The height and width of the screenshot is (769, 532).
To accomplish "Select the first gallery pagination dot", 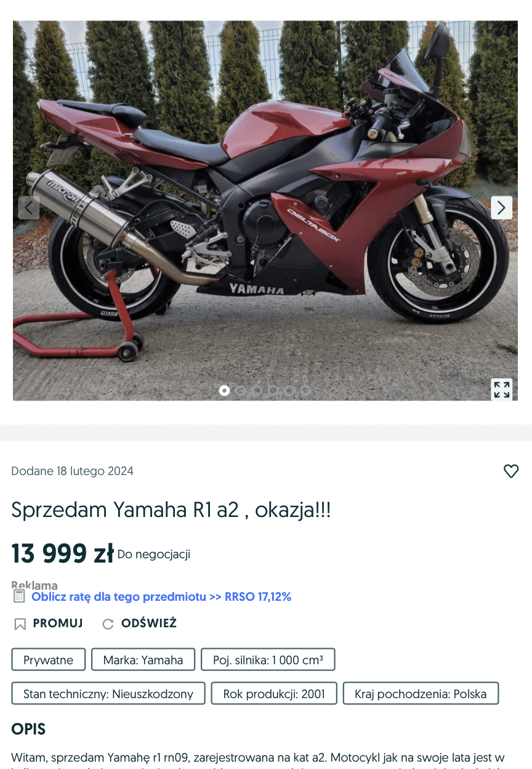I will click(224, 390).
